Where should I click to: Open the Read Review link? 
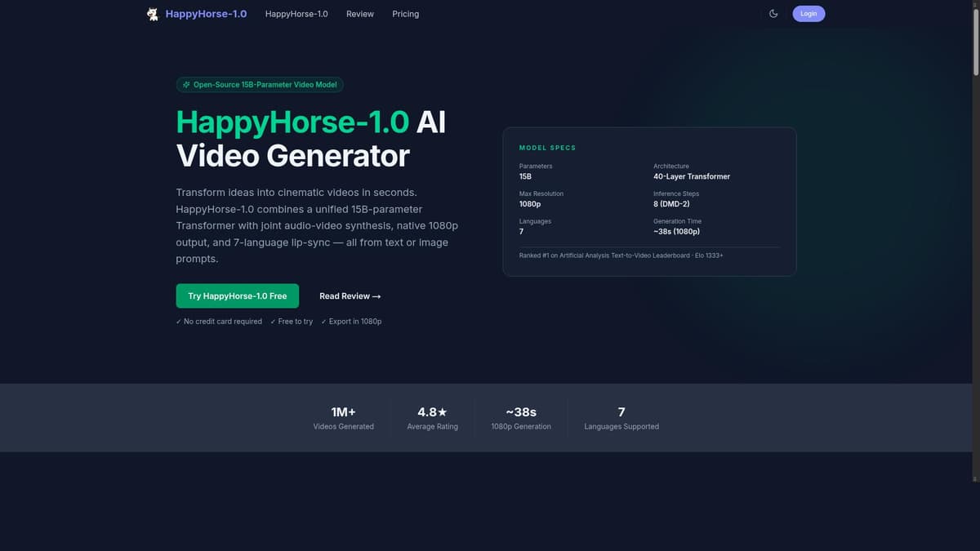pyautogui.click(x=350, y=295)
